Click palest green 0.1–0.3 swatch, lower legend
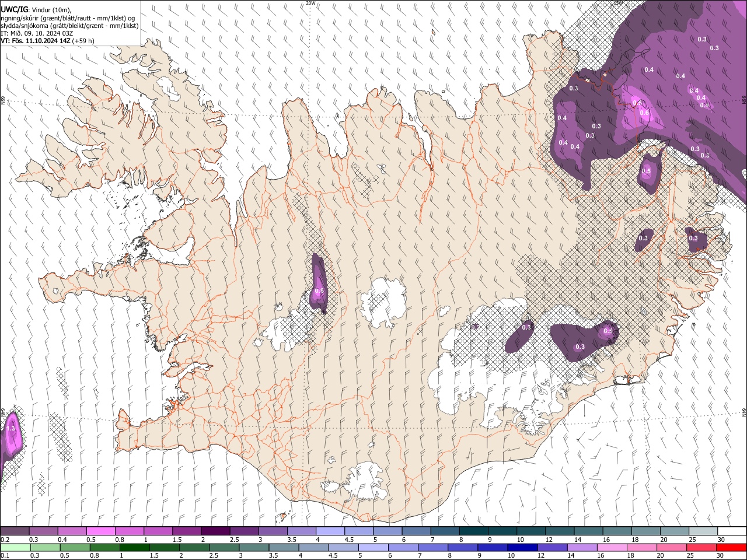The width and height of the screenshot is (747, 560). [x=15, y=547]
